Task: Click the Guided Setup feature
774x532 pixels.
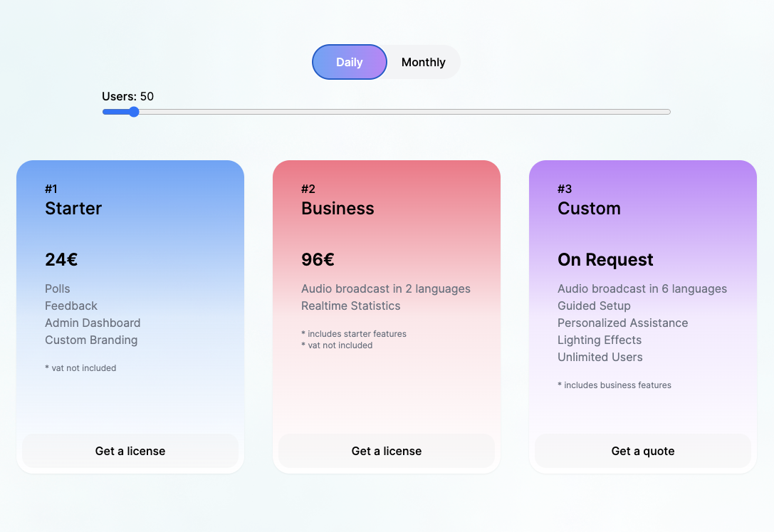Action: [594, 306]
